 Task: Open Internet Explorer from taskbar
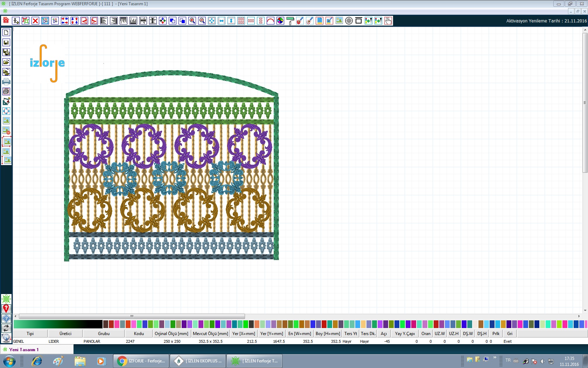tap(36, 361)
